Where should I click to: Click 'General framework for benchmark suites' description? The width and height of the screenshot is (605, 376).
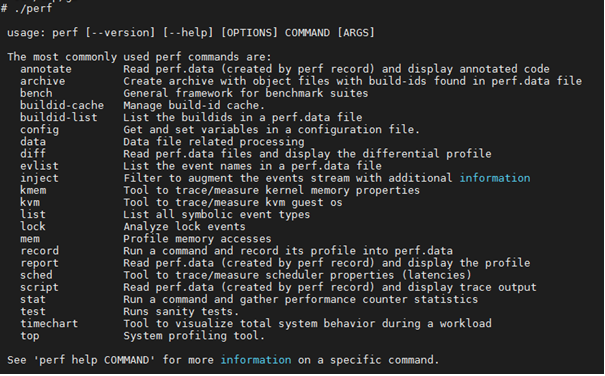coord(246,93)
